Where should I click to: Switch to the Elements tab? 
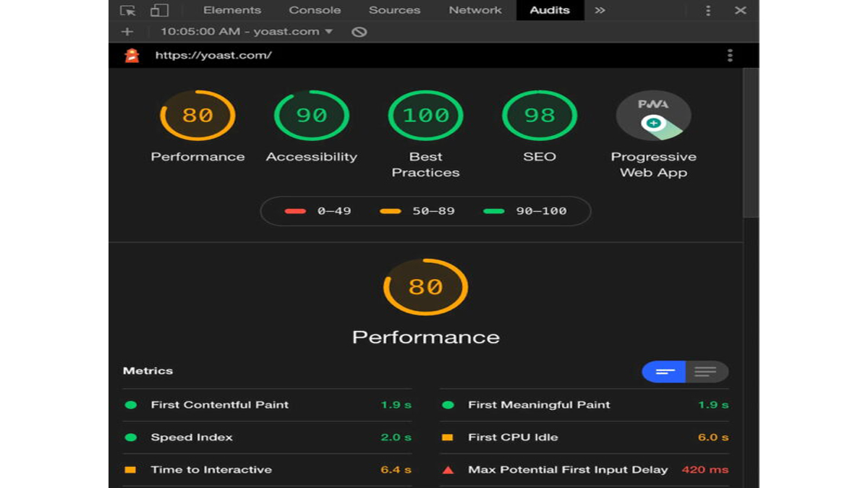(x=231, y=10)
